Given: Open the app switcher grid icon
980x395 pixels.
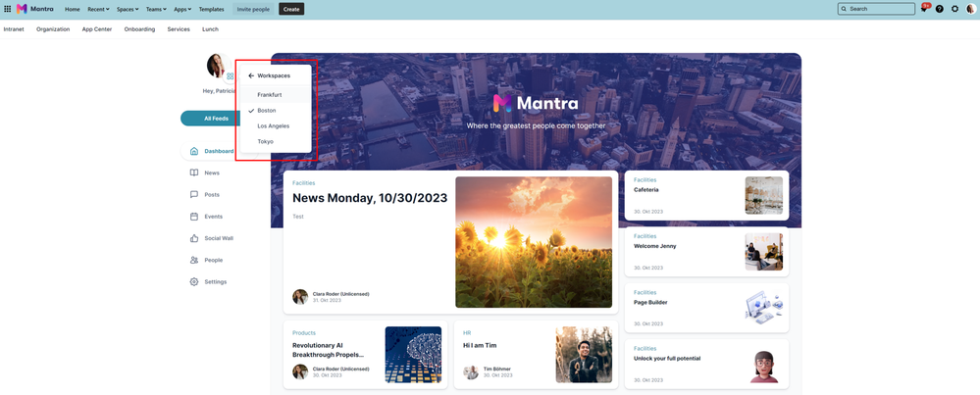Looking at the screenshot, I should (8, 10).
